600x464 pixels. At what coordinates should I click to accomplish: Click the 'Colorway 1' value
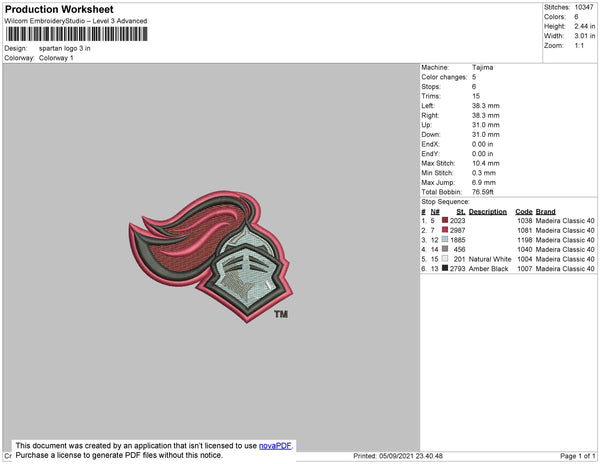coord(56,58)
